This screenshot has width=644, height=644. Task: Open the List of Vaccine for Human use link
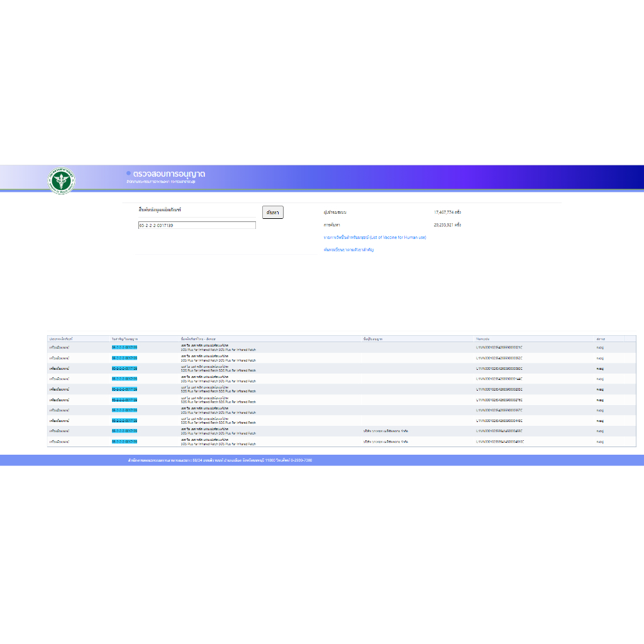click(x=374, y=238)
